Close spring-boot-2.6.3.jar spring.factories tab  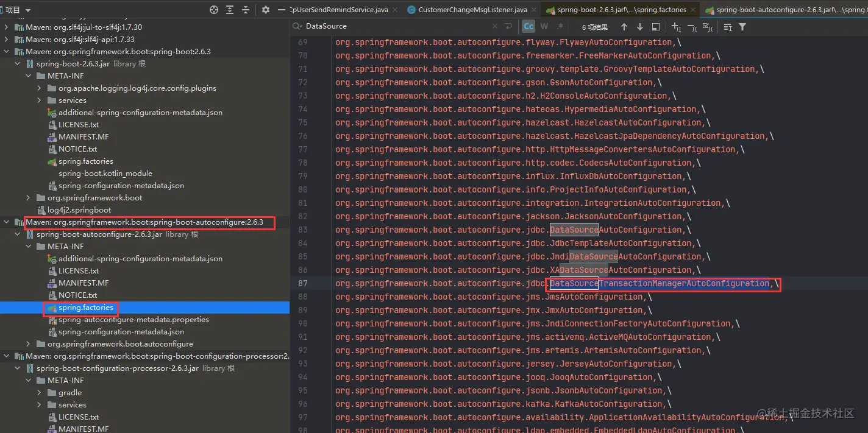coord(693,10)
